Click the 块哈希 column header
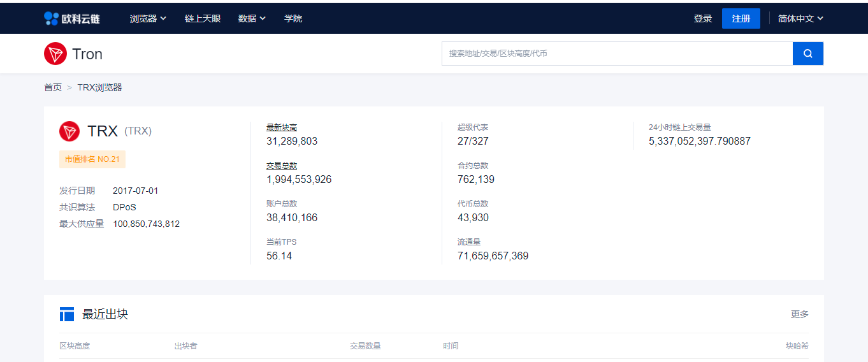The height and width of the screenshot is (362, 868). point(797,346)
